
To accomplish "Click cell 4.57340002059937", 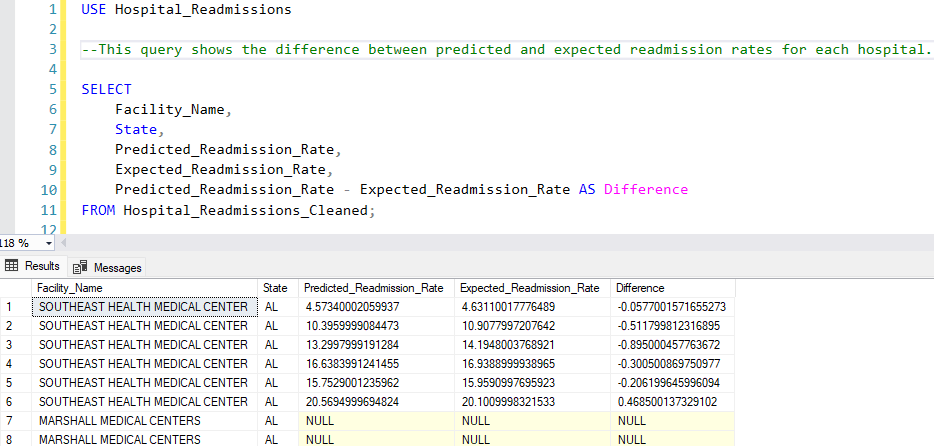I will [x=376, y=307].
